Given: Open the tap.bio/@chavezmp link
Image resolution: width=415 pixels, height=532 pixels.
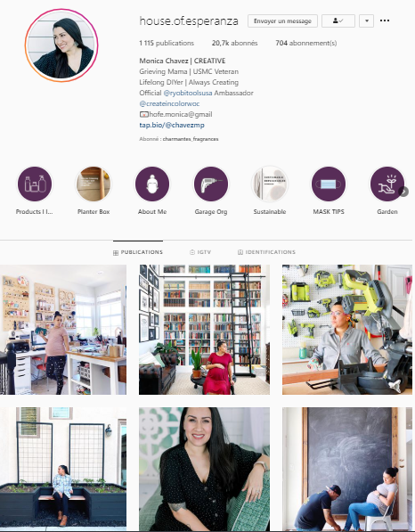Looking at the screenshot, I should pos(172,125).
